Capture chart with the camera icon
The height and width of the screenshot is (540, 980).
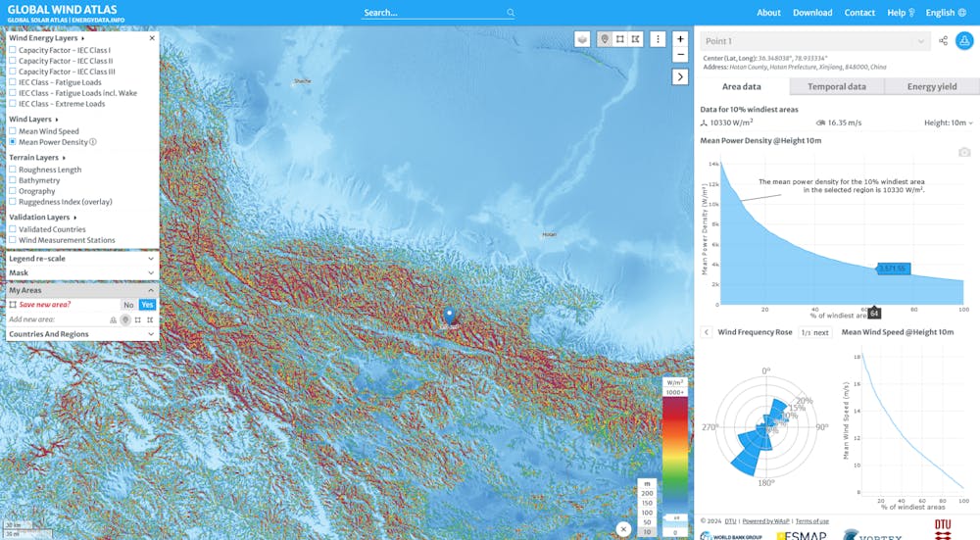tap(964, 152)
